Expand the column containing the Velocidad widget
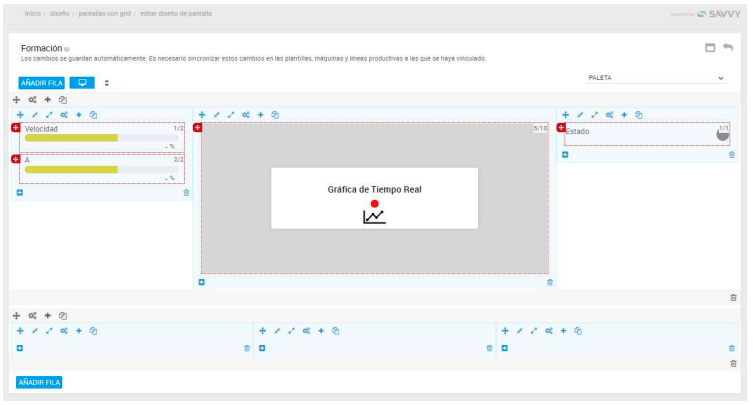 [49, 115]
